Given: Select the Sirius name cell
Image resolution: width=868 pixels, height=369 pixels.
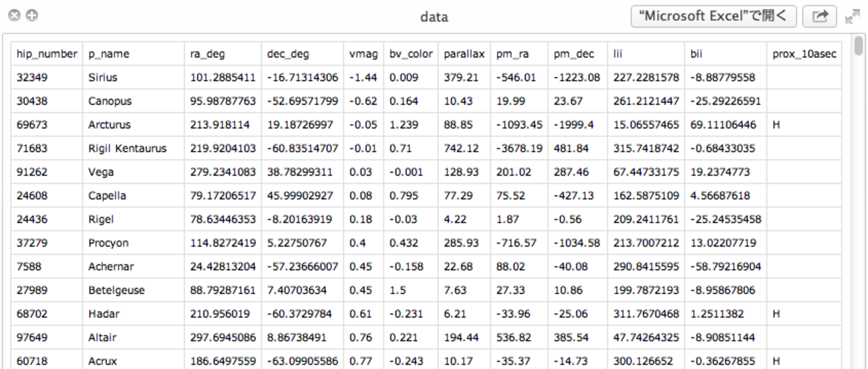Looking at the screenshot, I should (x=103, y=78).
